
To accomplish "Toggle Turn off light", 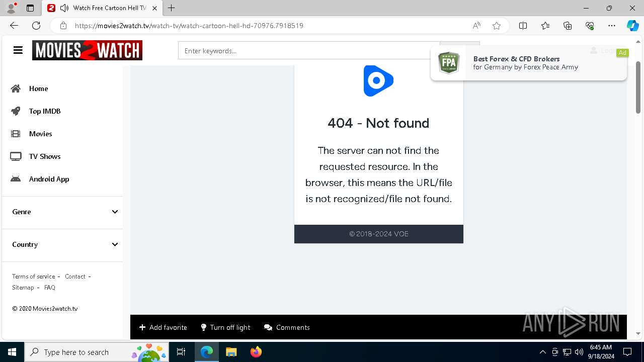I will [225, 327].
